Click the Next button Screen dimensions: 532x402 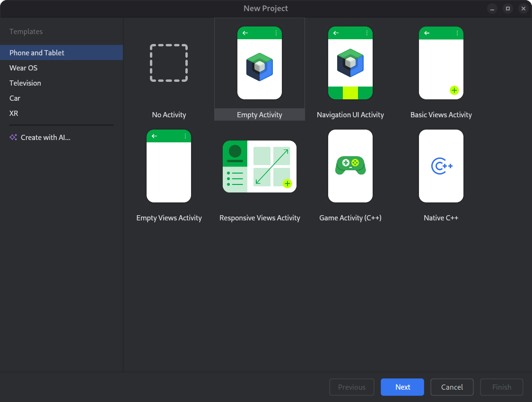click(402, 387)
